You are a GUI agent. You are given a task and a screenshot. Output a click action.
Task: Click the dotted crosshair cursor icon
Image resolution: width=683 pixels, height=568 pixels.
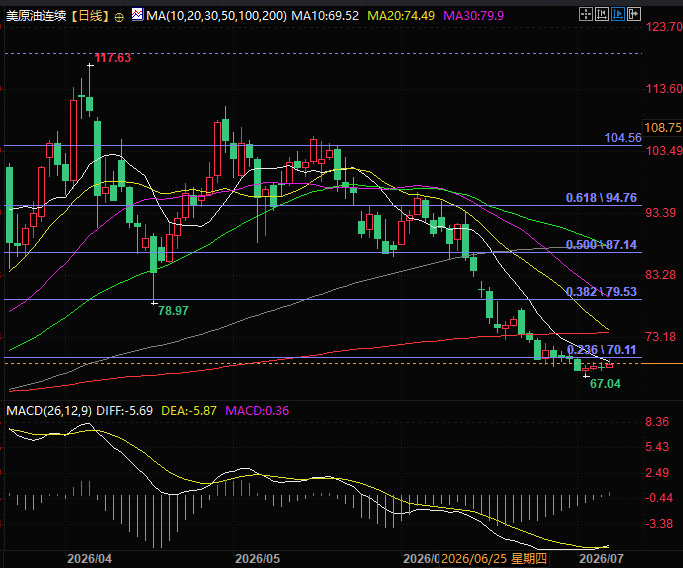tap(586, 15)
